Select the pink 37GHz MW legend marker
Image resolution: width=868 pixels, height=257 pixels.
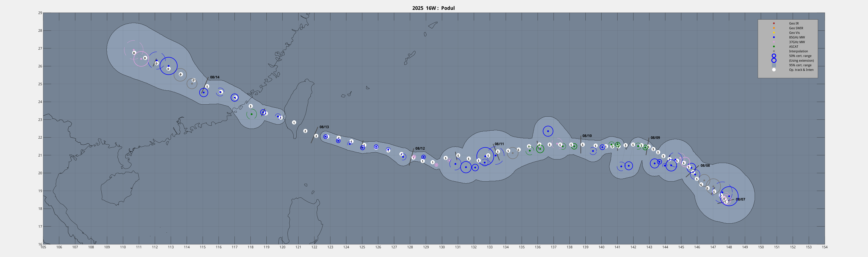[774, 42]
